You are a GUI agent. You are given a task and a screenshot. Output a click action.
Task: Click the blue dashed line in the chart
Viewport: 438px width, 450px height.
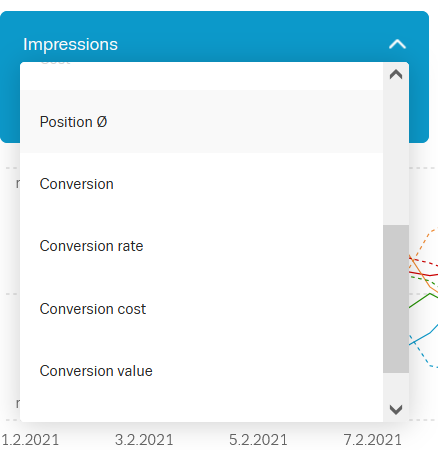point(421,353)
